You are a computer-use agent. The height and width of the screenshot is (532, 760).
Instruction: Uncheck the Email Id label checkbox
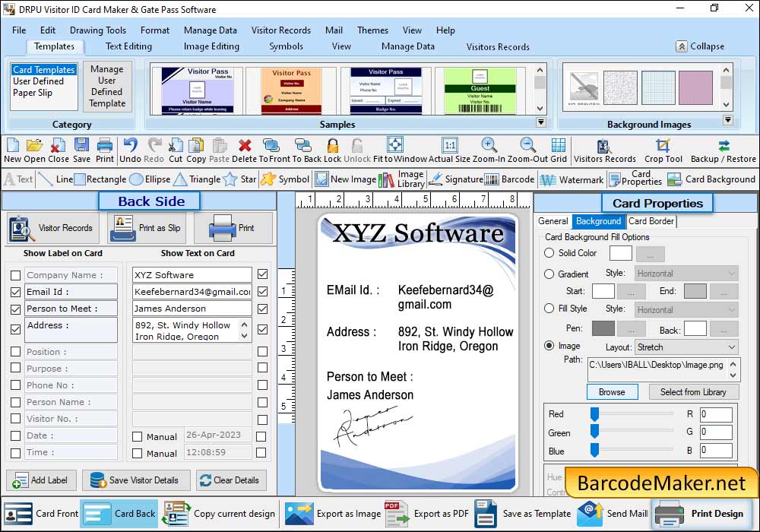pyautogui.click(x=15, y=292)
